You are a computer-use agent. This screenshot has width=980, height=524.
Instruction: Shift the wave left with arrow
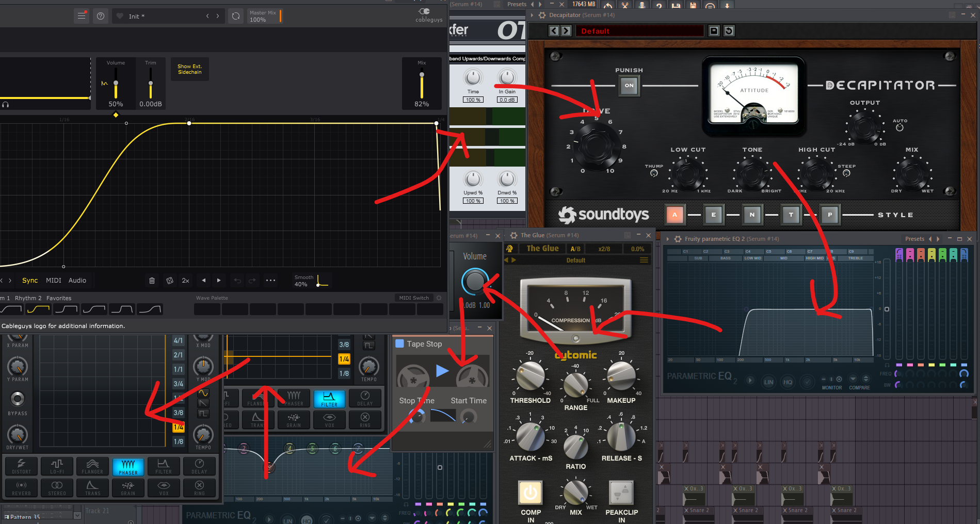point(204,281)
